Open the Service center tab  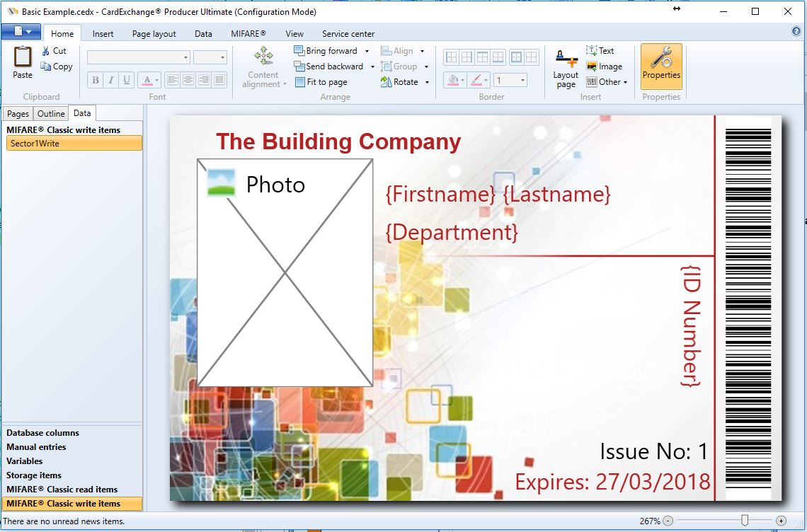[348, 33]
